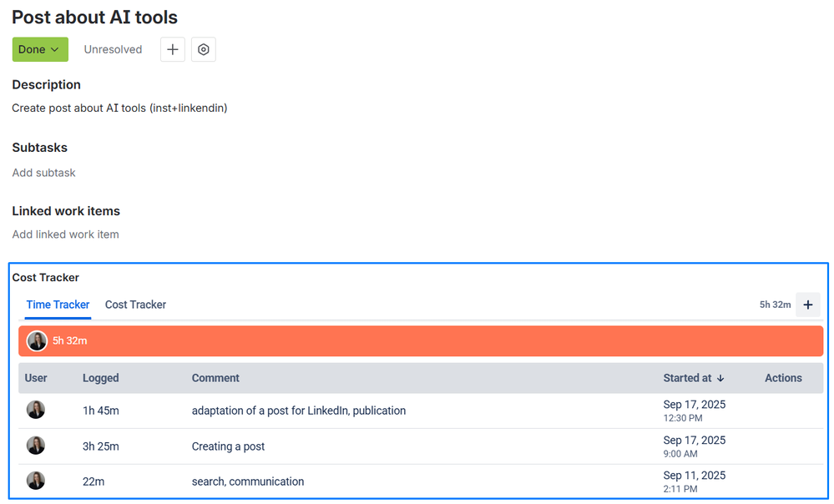
Task: Click user avatar in the 1h 45m row
Action: pos(35,410)
